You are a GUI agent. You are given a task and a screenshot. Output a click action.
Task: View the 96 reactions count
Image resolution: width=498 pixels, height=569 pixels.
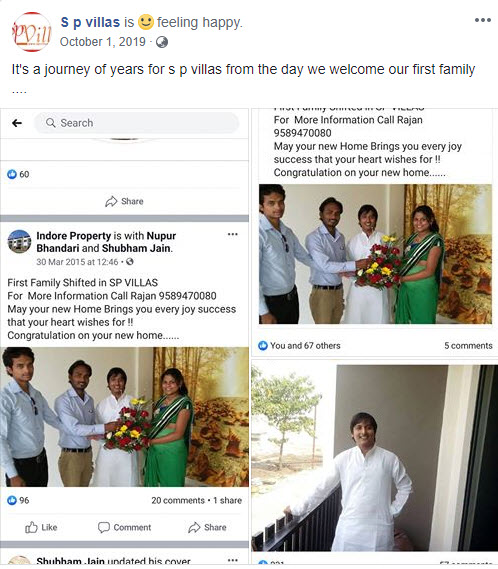pyautogui.click(x=18, y=500)
